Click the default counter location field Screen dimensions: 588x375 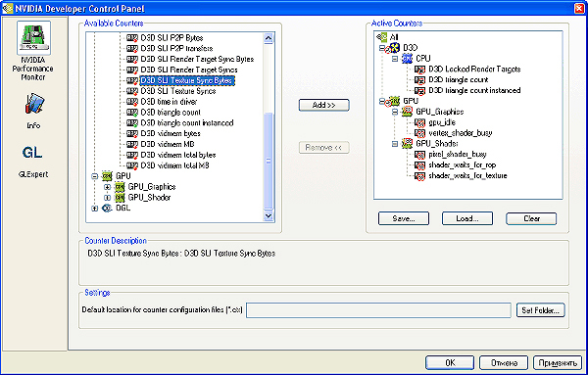click(378, 310)
